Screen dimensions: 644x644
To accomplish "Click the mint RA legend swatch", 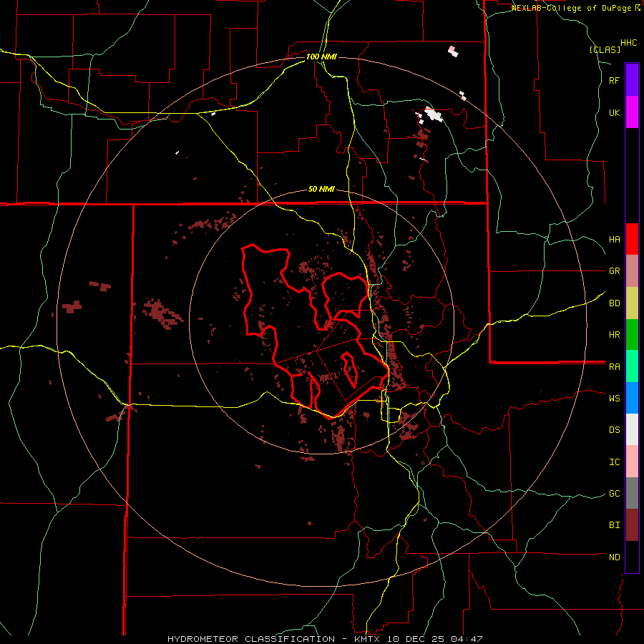I will [632, 366].
